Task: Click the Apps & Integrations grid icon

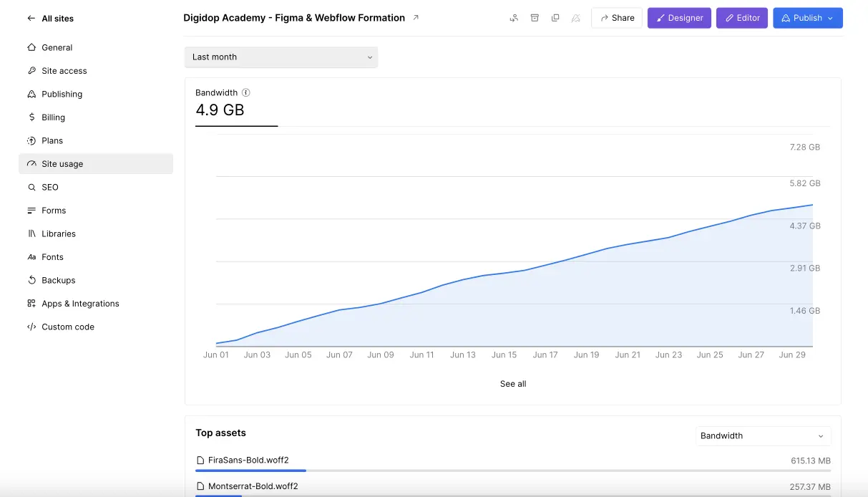Action: [x=31, y=304]
